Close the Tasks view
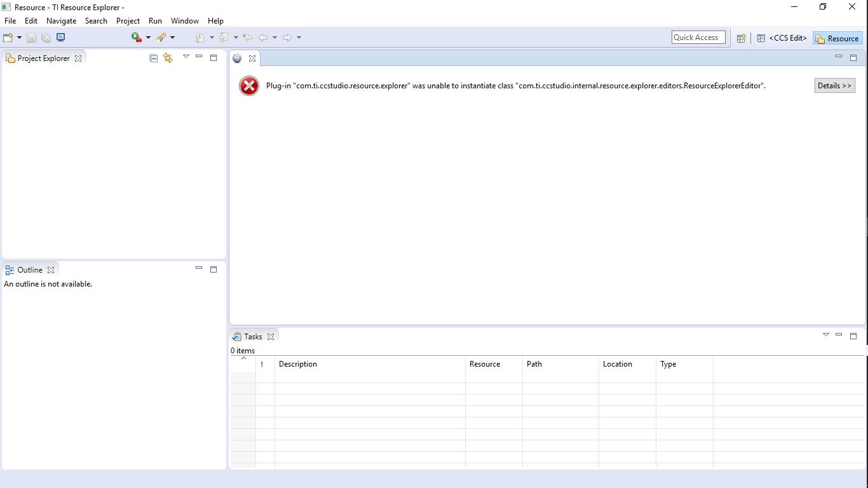Screen dimensions: 868x488 click(271, 337)
